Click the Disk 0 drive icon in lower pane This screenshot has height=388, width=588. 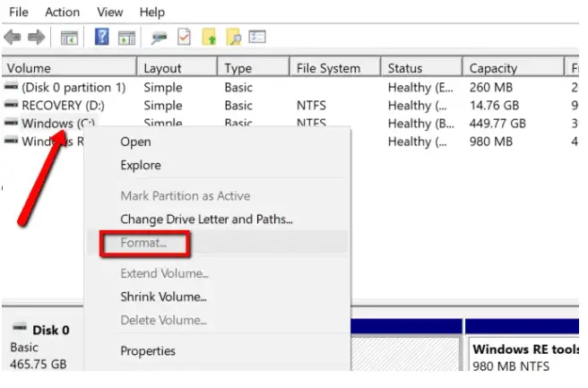(x=20, y=327)
